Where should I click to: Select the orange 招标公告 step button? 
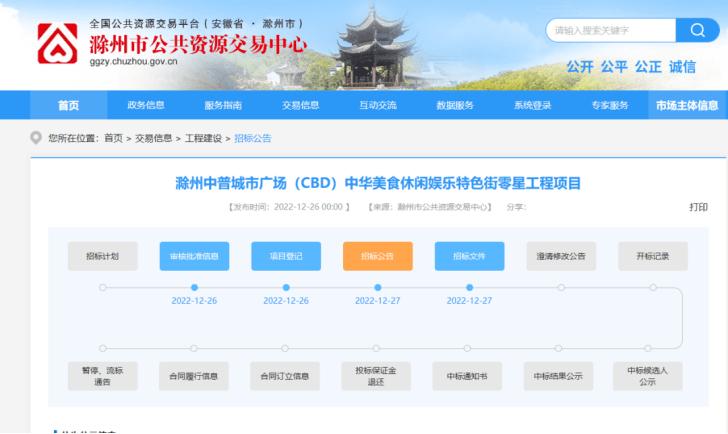click(x=377, y=256)
